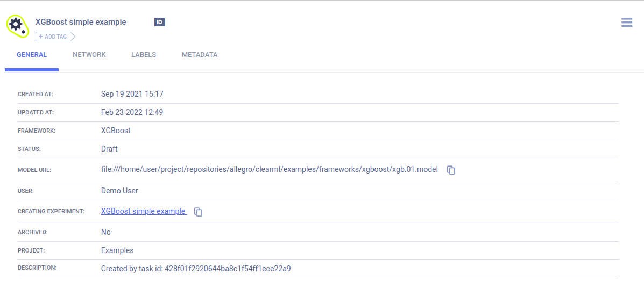Click the model gear icon

tap(17, 25)
